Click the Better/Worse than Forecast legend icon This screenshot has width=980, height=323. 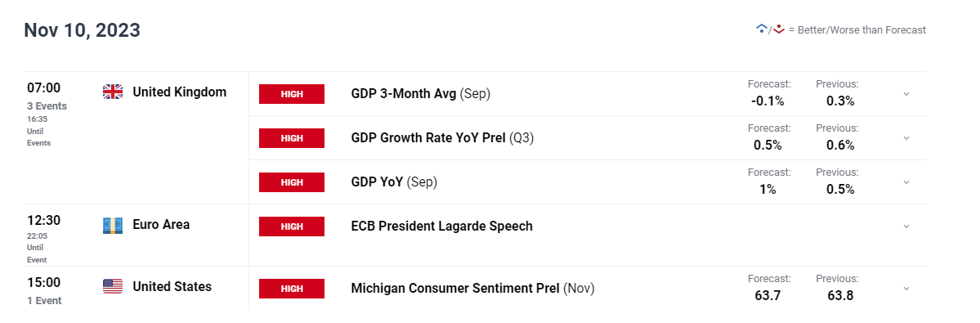(x=770, y=29)
